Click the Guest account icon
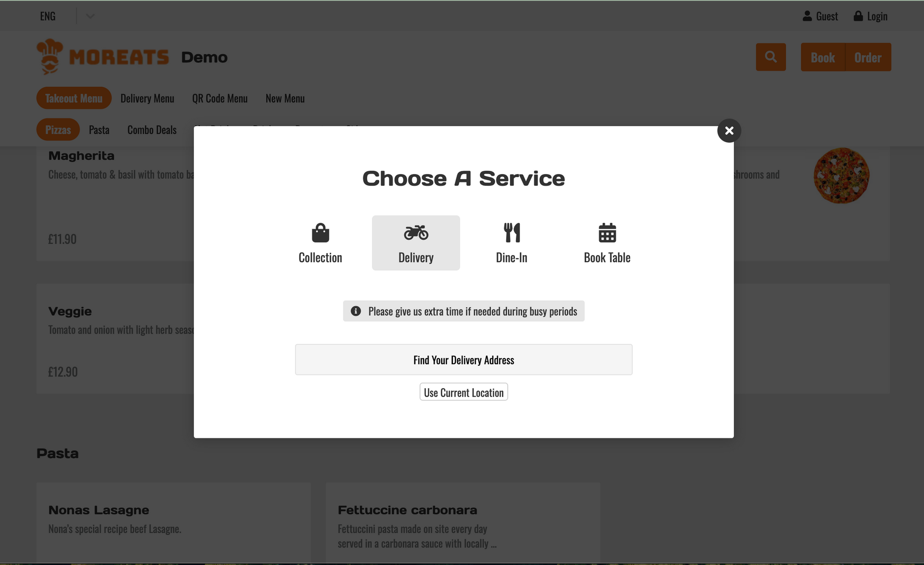This screenshot has width=924, height=565. click(x=808, y=15)
